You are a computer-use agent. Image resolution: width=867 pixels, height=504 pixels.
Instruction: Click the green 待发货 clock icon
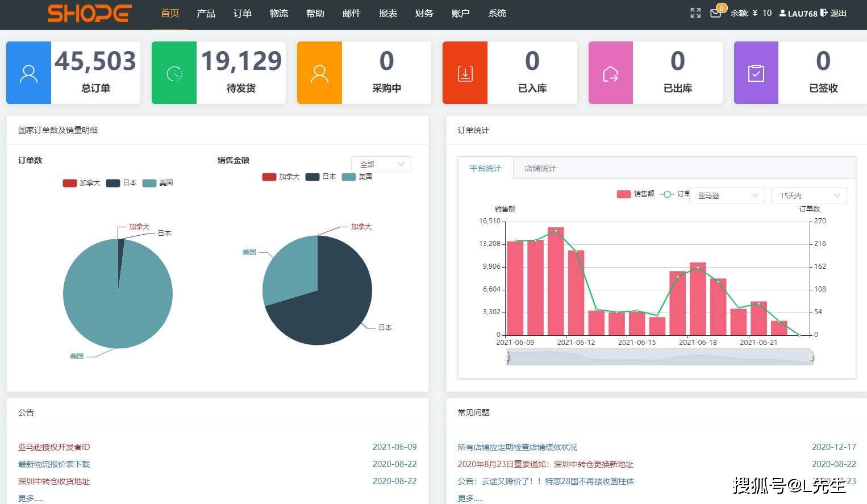(174, 72)
